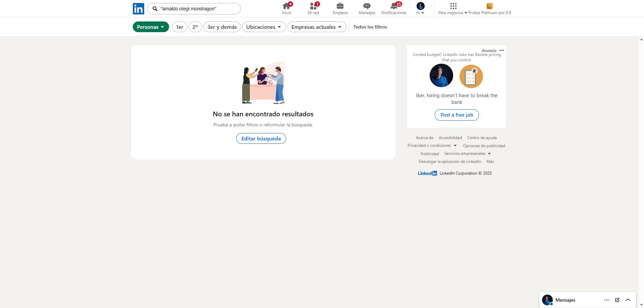The image size is (644, 308).
Task: Open the Yo profile menu
Action: tap(420, 8)
